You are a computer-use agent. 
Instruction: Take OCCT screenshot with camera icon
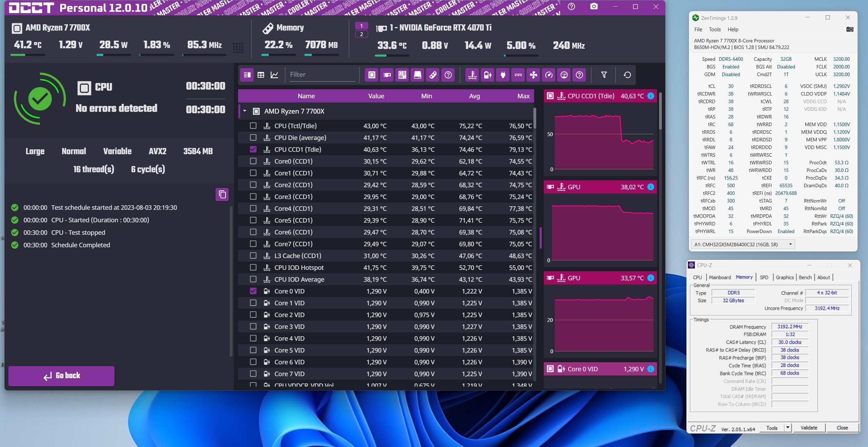(594, 7)
